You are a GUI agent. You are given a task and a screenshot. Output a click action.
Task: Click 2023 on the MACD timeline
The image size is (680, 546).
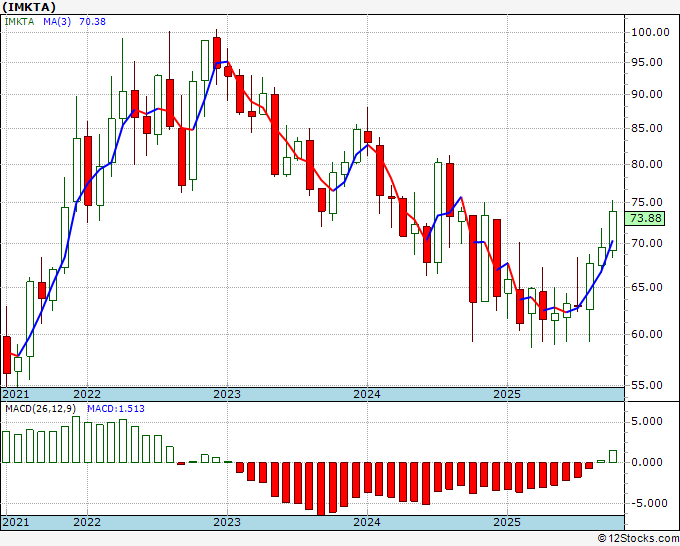(227, 522)
